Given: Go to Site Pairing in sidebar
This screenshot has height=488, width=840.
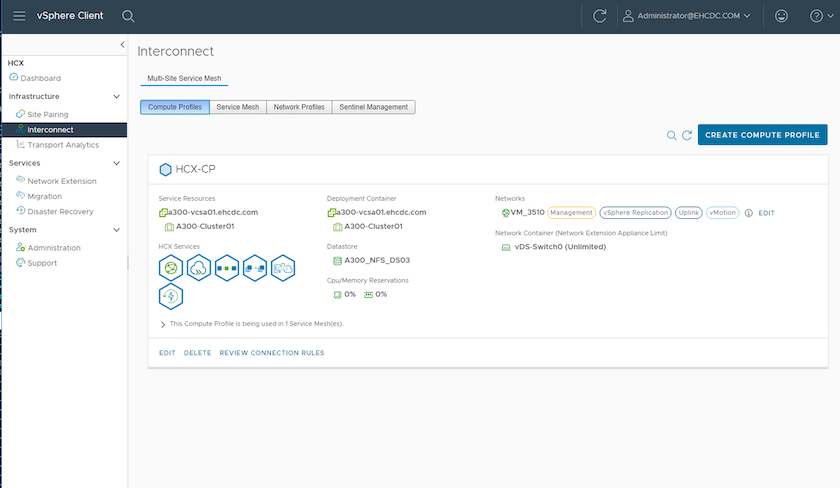Looking at the screenshot, I should [48, 114].
